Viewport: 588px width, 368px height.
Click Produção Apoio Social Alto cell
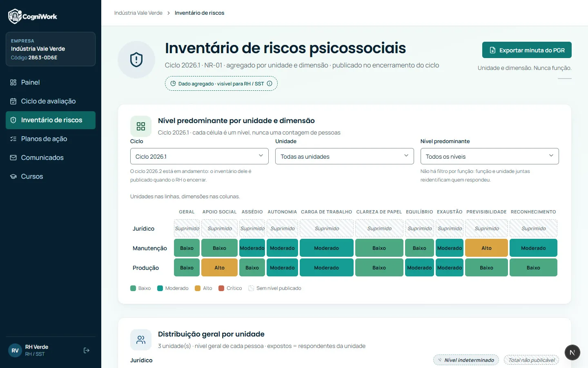220,267
